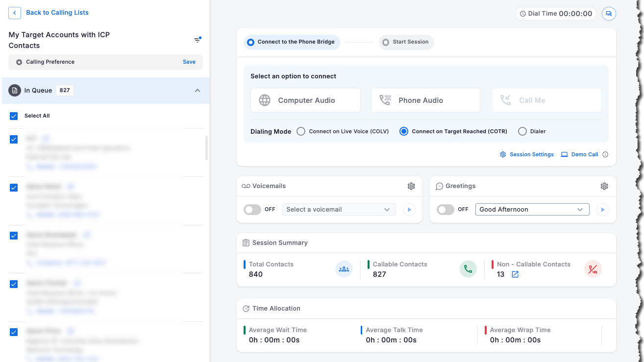This screenshot has width=644, height=362.
Task: Go to Start Session step
Action: click(x=406, y=42)
